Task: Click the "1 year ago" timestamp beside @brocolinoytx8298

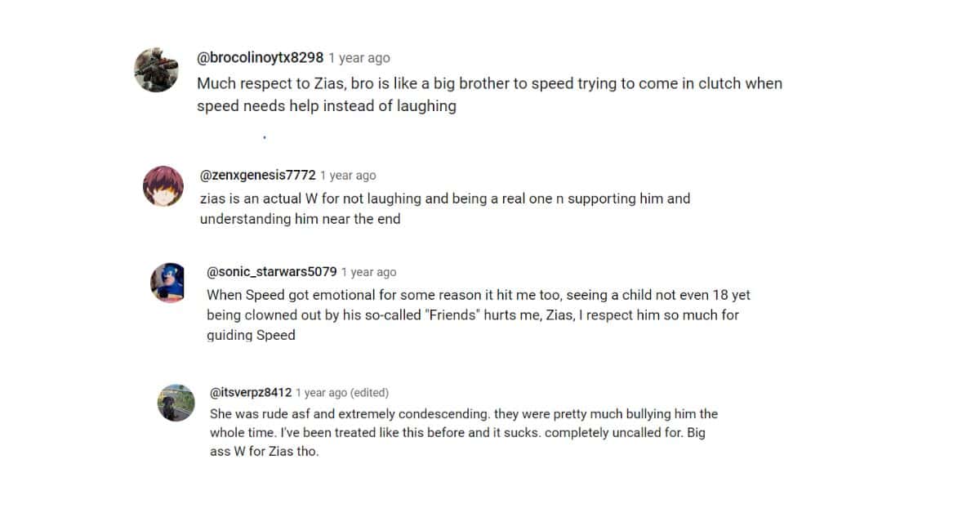Action: point(359,58)
